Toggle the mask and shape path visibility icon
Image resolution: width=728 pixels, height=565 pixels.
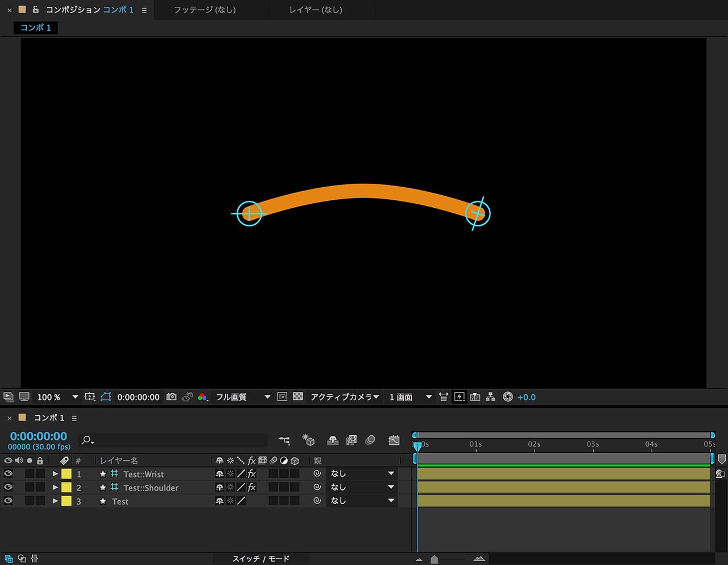click(106, 397)
